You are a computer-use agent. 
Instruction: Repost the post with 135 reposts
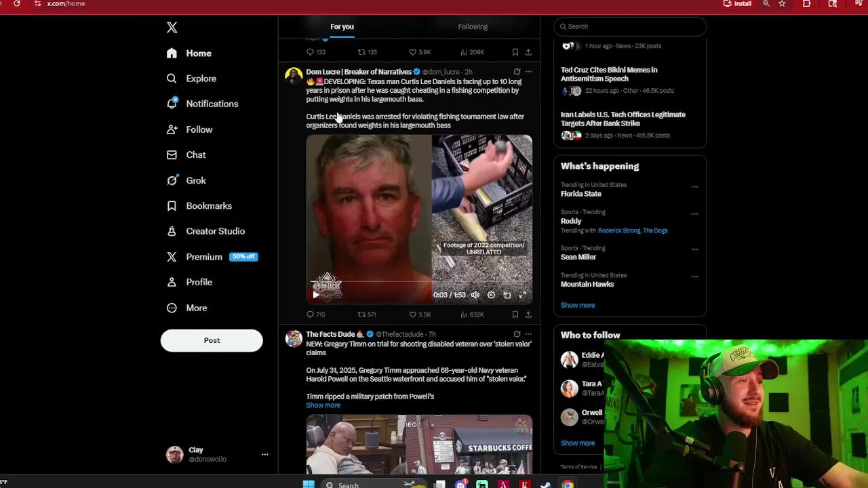pos(367,52)
